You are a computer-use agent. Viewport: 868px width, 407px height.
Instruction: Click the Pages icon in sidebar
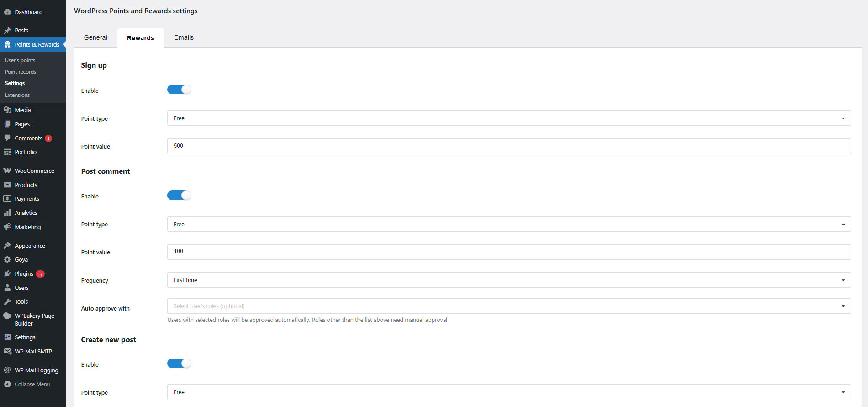(x=7, y=124)
